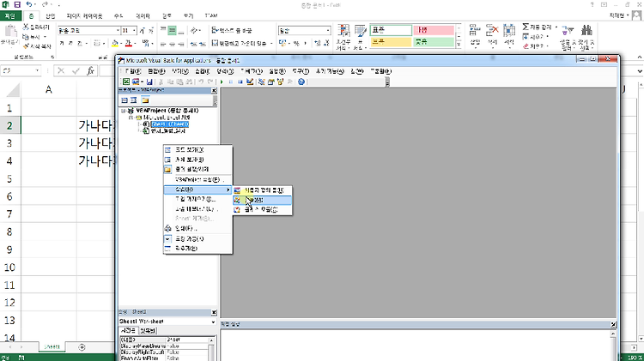Open Excel font name dropdown

click(x=118, y=30)
